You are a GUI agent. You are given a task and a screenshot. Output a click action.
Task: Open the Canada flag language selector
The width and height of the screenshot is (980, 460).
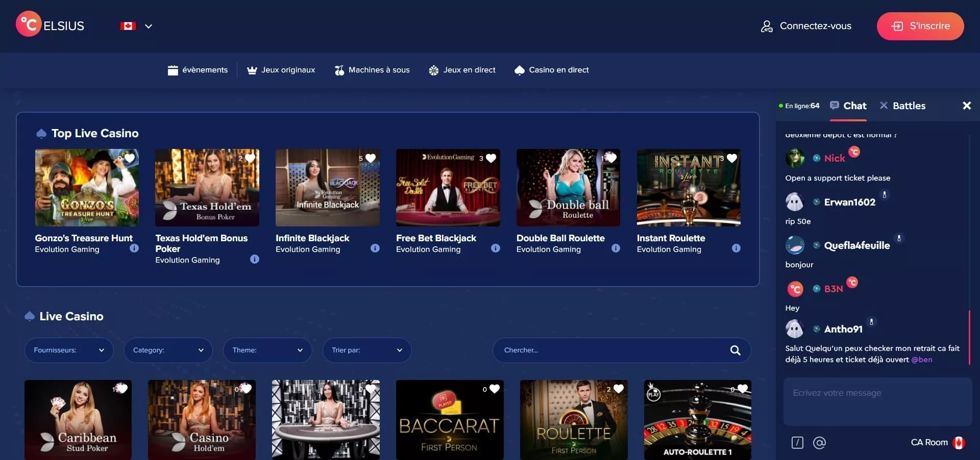click(x=136, y=26)
